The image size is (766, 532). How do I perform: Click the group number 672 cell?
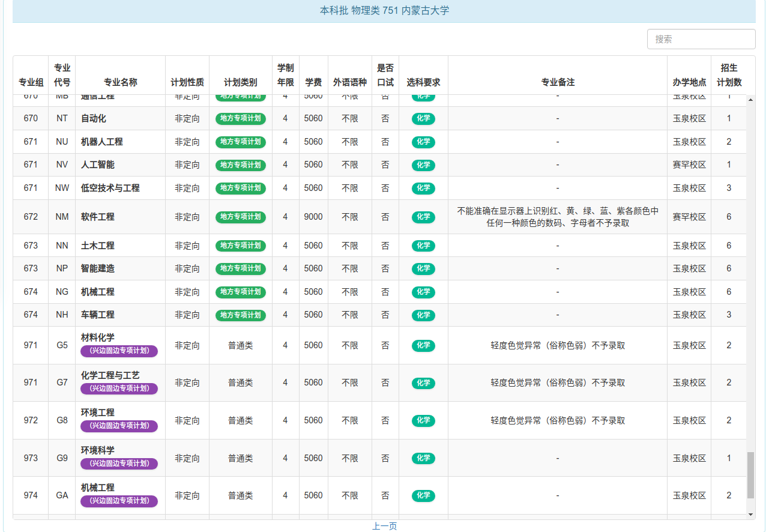(31, 217)
